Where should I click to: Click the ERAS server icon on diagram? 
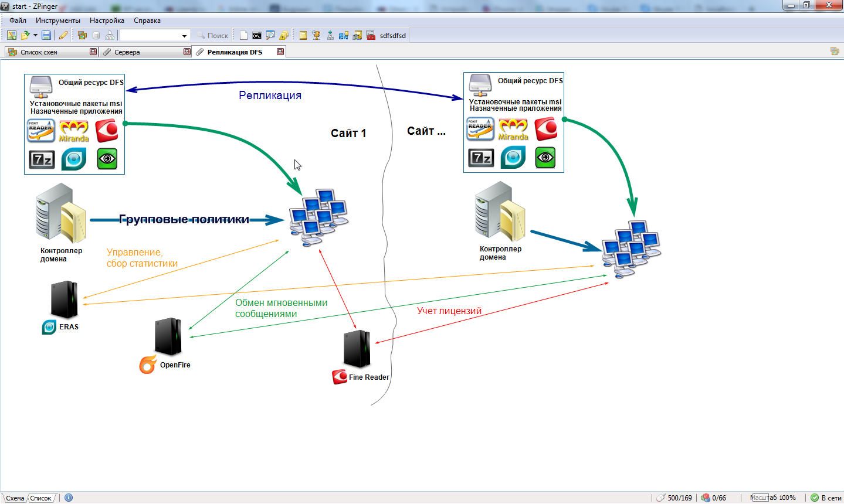tap(64, 299)
